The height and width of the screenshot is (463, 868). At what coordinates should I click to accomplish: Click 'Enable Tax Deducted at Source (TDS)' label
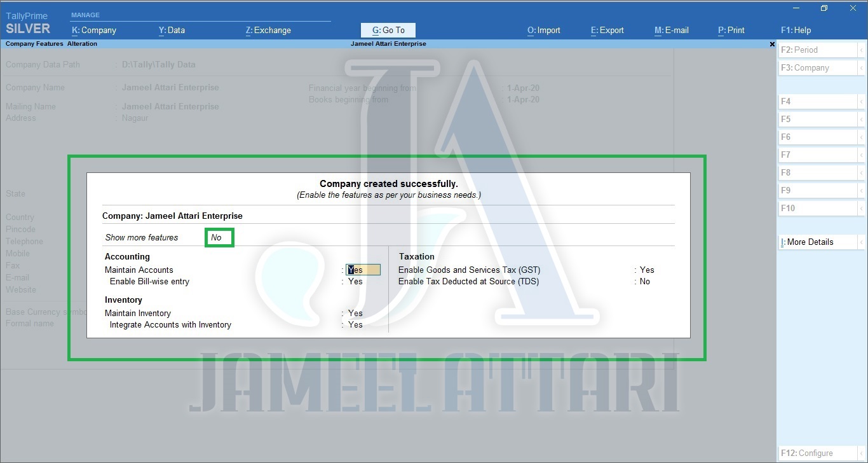[469, 281]
